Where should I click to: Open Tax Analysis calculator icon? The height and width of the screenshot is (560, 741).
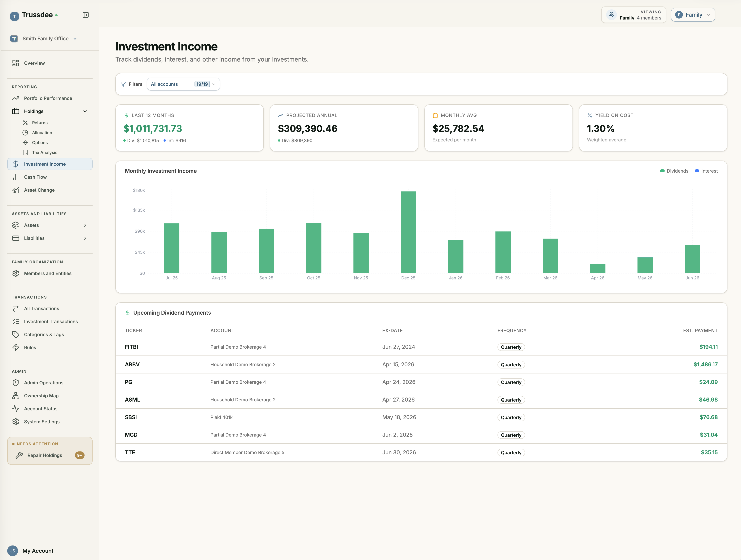(x=25, y=153)
